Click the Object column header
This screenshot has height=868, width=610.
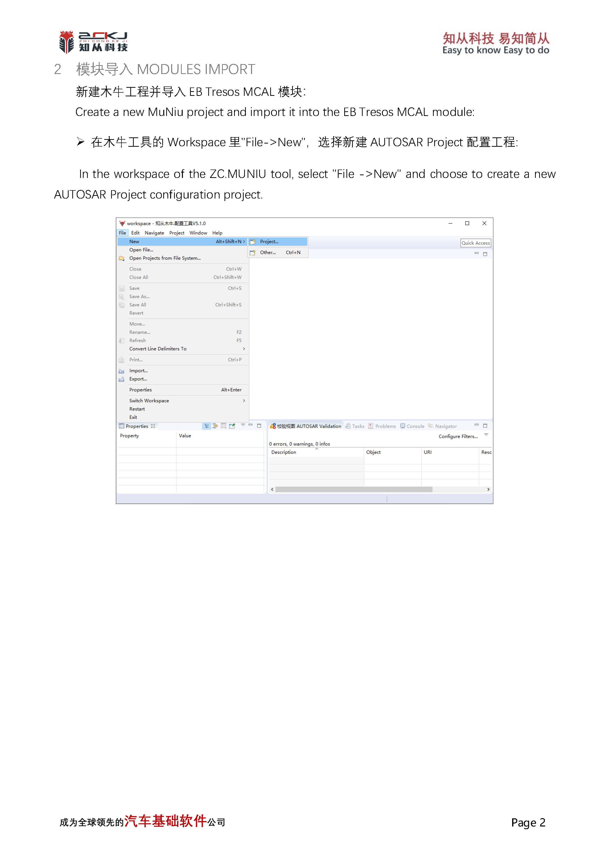click(393, 452)
